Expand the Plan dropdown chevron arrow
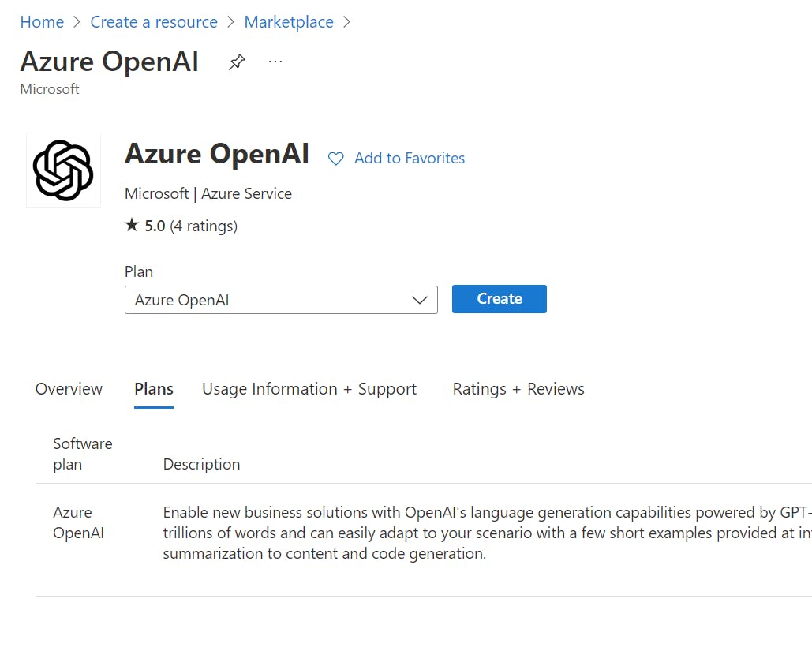The image size is (812, 666). (x=420, y=300)
